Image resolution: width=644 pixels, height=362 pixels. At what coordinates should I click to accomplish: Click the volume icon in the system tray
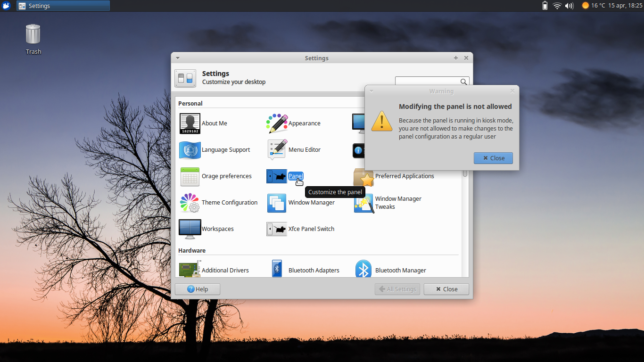coord(570,6)
